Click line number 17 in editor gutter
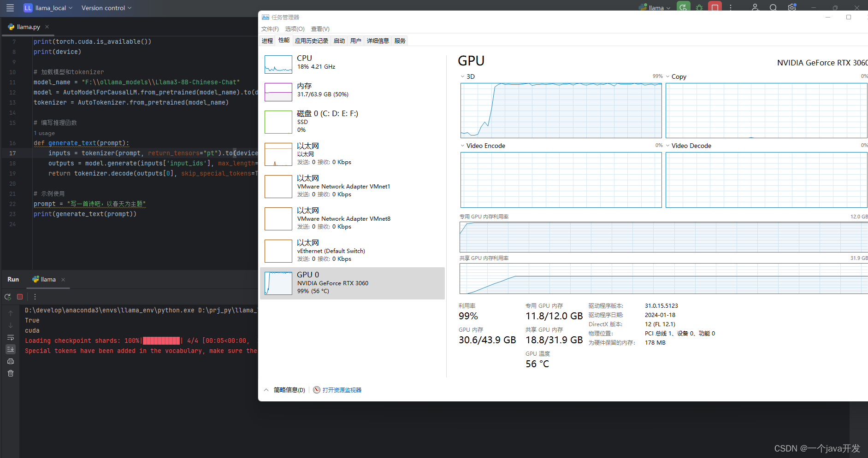 tap(12, 153)
